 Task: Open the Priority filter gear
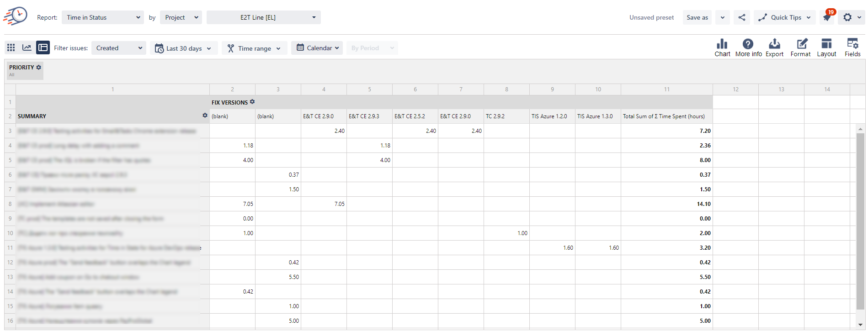39,67
